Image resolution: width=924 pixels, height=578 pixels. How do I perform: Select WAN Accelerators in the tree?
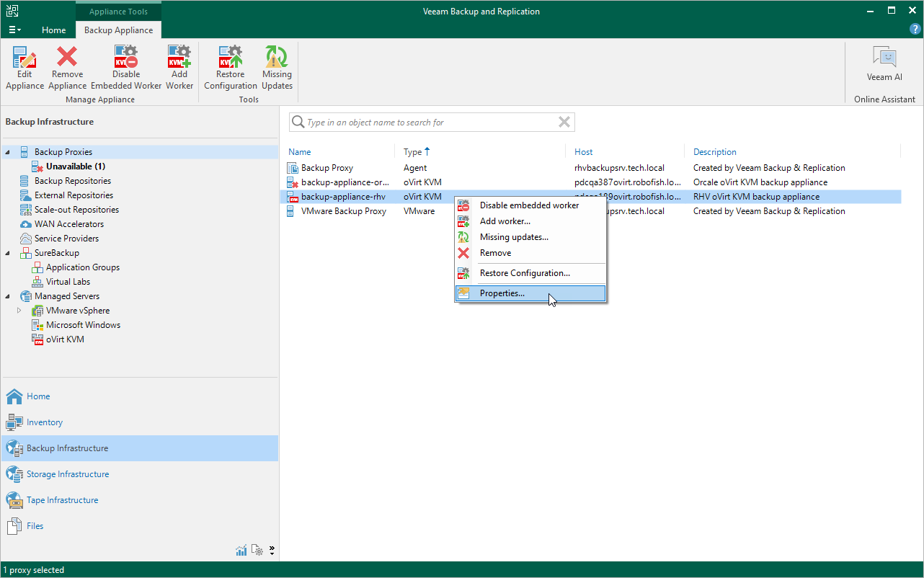(x=69, y=224)
